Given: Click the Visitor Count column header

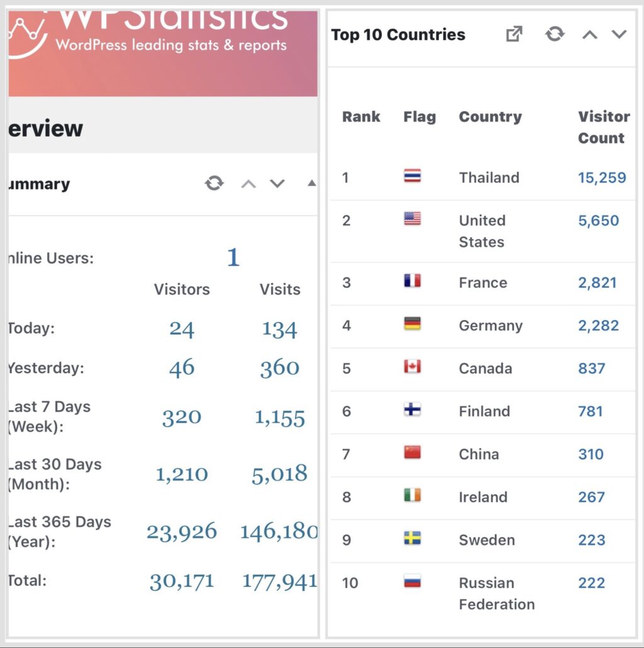Looking at the screenshot, I should coord(602,127).
